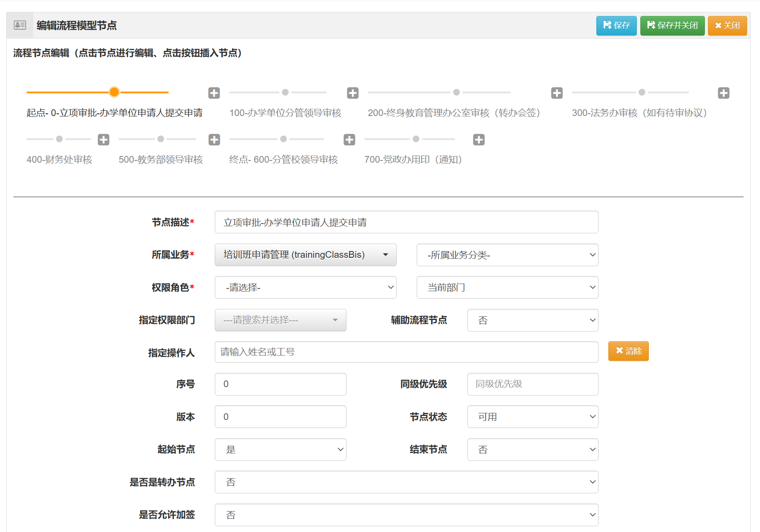Image resolution: width=760 pixels, height=532 pixels.
Task: Select the 700-党政办用印 node dot
Action: point(416,139)
